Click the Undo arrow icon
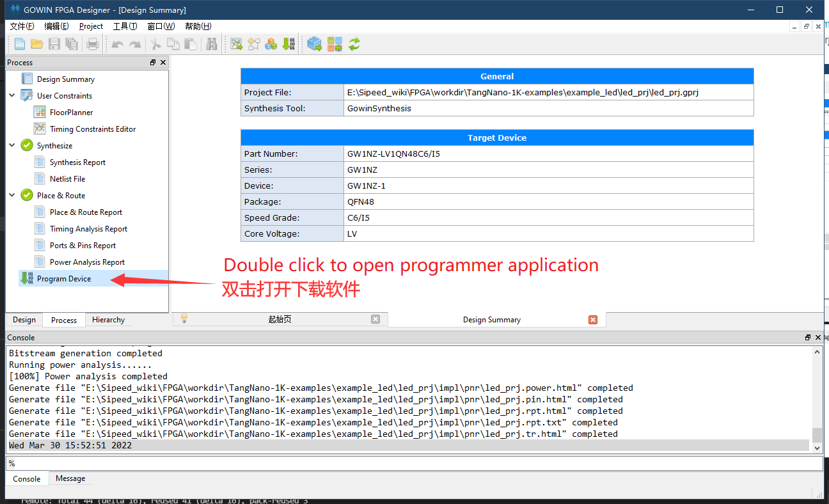Viewport: 829px width, 504px height. (118, 44)
